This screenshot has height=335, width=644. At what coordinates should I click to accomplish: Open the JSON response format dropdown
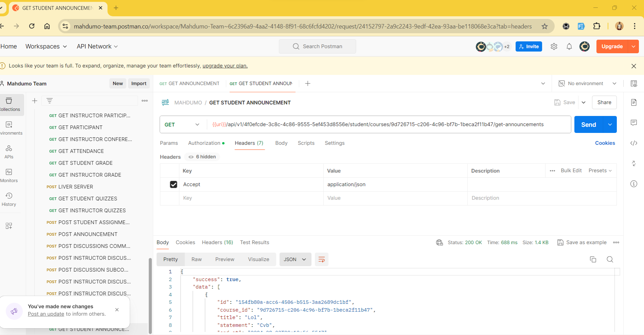[295, 259]
